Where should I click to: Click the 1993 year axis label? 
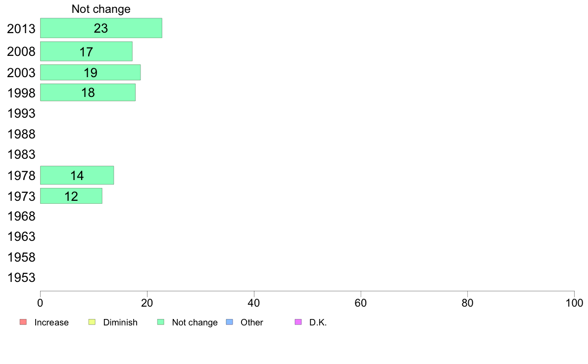(21, 114)
